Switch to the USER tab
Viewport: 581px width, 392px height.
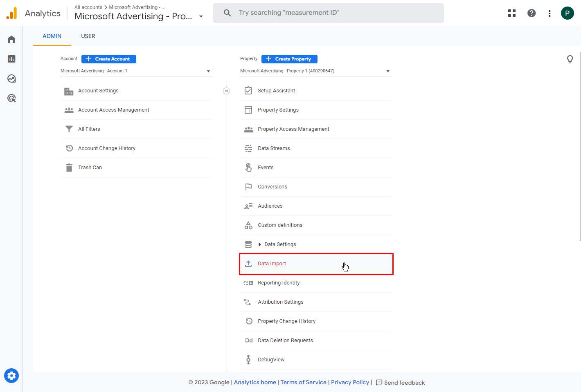(x=88, y=36)
